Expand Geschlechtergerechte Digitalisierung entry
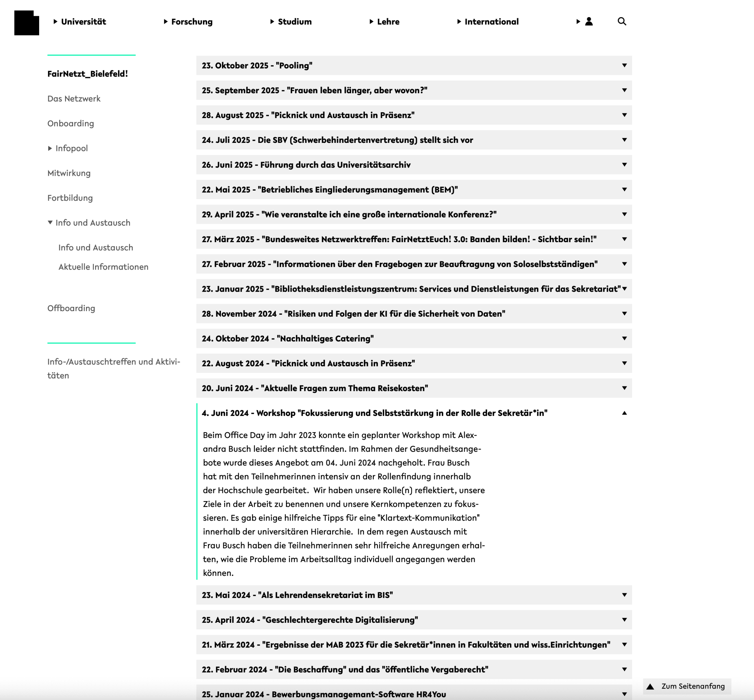The height and width of the screenshot is (700, 754). [x=309, y=620]
